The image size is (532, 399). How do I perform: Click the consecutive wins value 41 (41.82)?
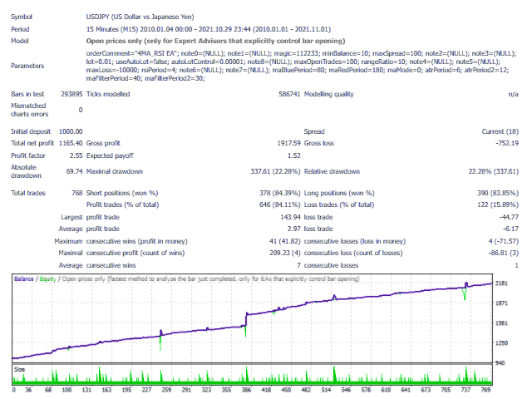tap(285, 241)
